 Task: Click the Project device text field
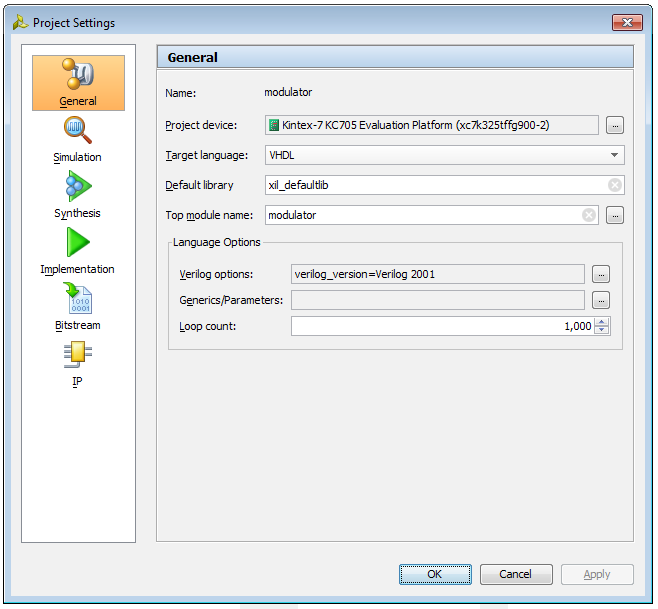[431, 125]
